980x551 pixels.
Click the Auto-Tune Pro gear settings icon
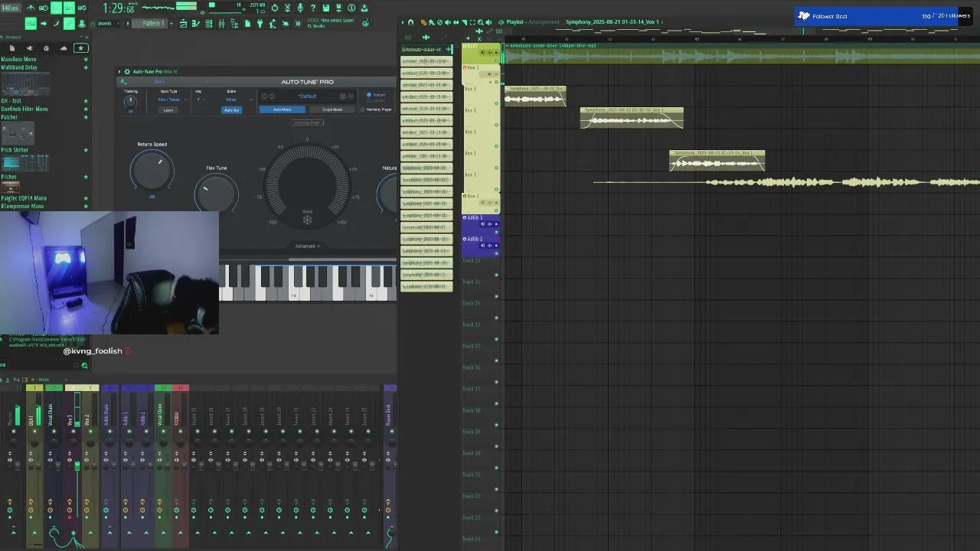coord(127,72)
